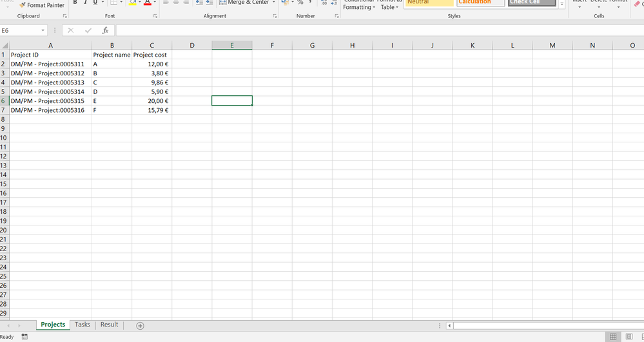Cancel the formula bar entry

pos(71,30)
